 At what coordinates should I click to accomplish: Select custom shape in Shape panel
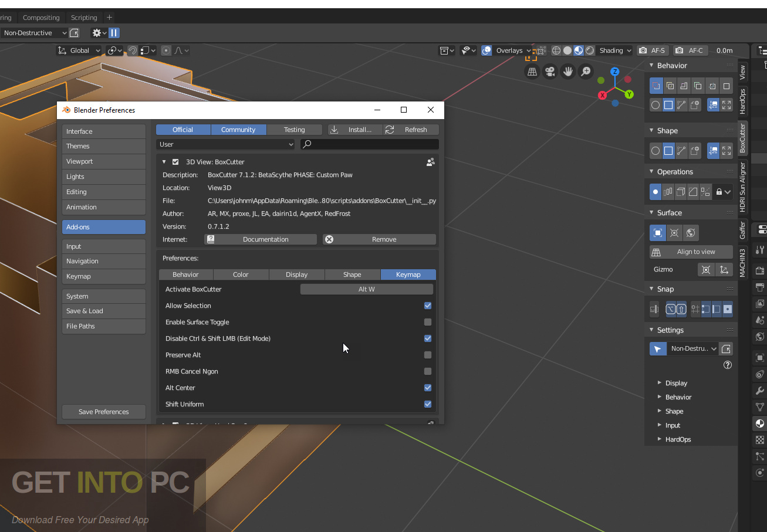(695, 151)
